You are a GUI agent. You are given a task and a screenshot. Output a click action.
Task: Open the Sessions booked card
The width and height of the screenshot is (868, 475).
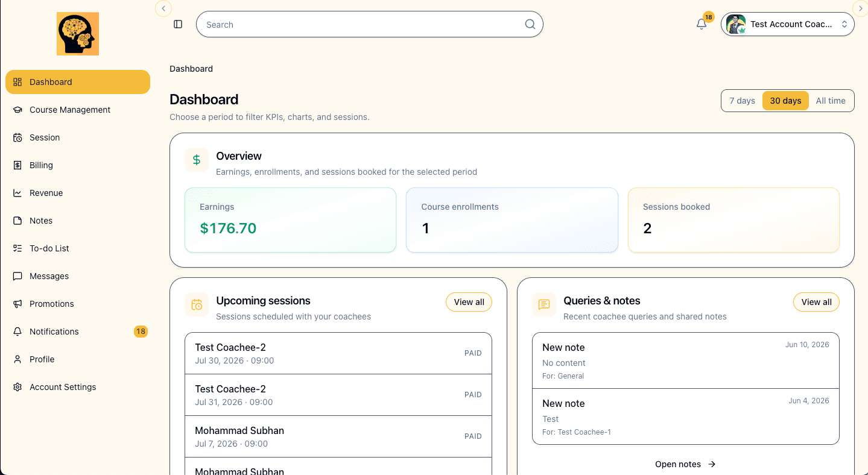[x=733, y=220]
